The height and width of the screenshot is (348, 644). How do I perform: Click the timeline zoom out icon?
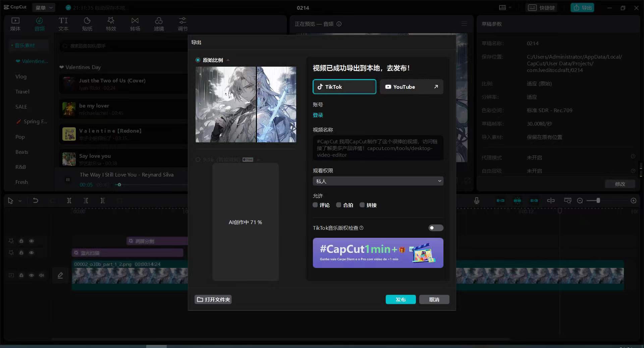[x=580, y=201]
